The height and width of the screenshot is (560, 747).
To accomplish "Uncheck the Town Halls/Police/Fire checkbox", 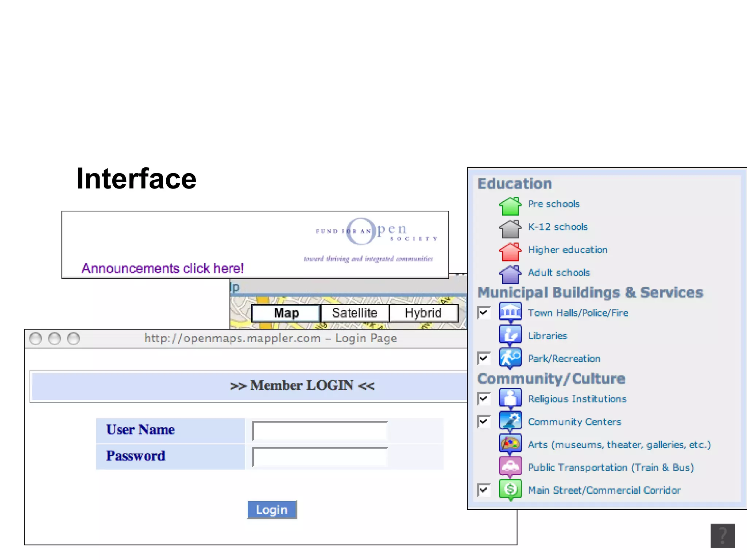I will tap(484, 313).
